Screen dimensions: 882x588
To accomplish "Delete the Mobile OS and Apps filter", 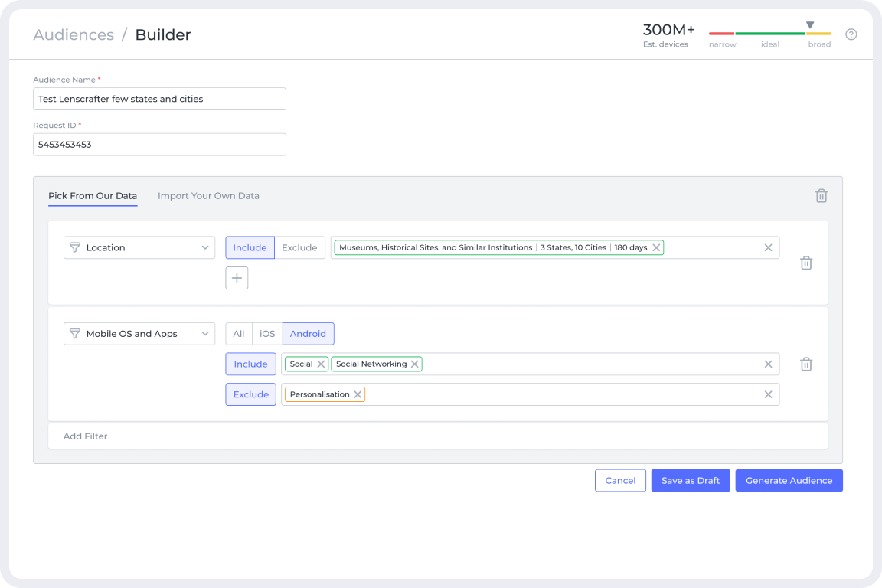I will coord(805,364).
